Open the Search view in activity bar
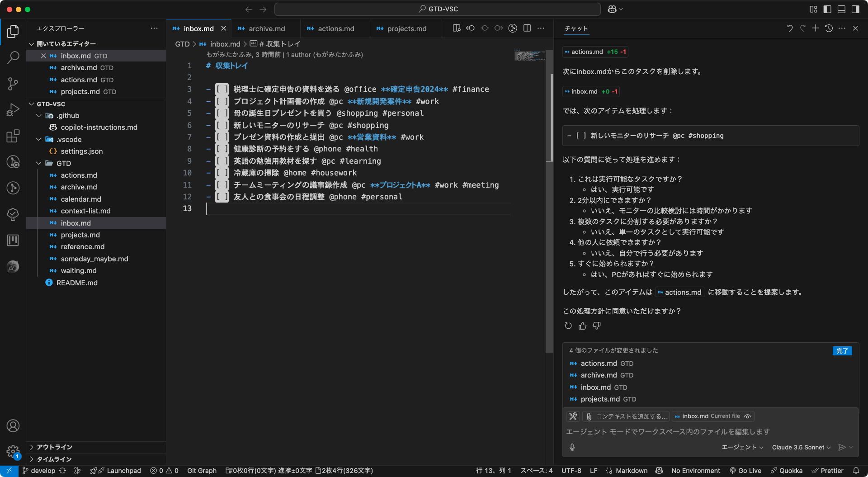 13,57
